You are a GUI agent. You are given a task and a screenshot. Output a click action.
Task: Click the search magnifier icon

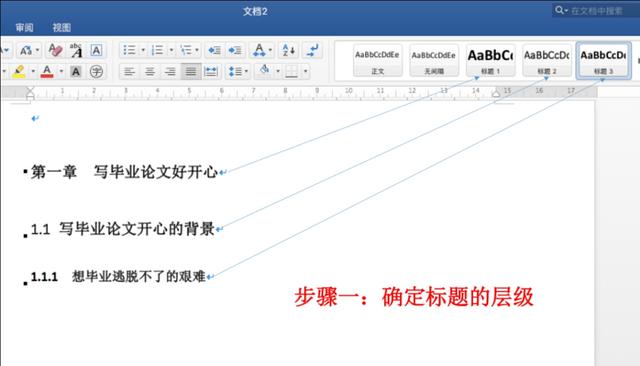[559, 10]
